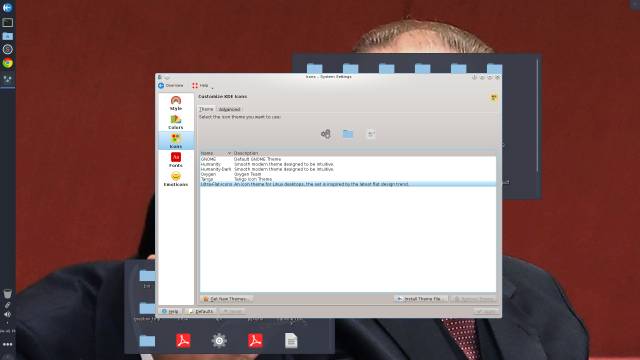
Task: Select the Icons module in sidebar
Action: [x=176, y=141]
